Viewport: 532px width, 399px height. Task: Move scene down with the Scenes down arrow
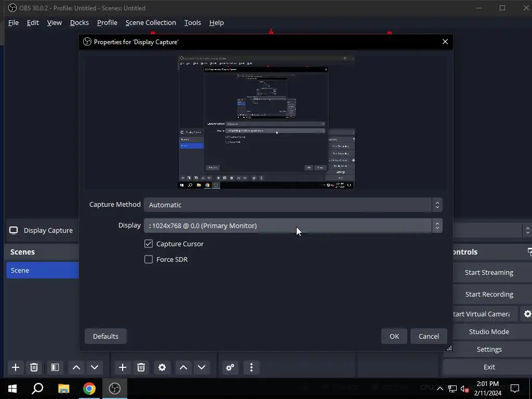(95, 367)
